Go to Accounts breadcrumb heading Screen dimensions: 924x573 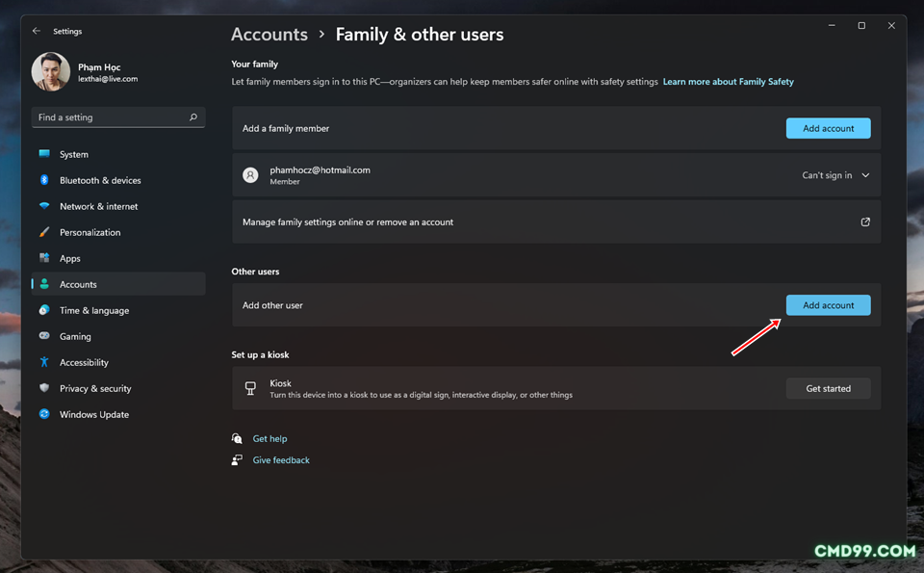click(x=269, y=35)
